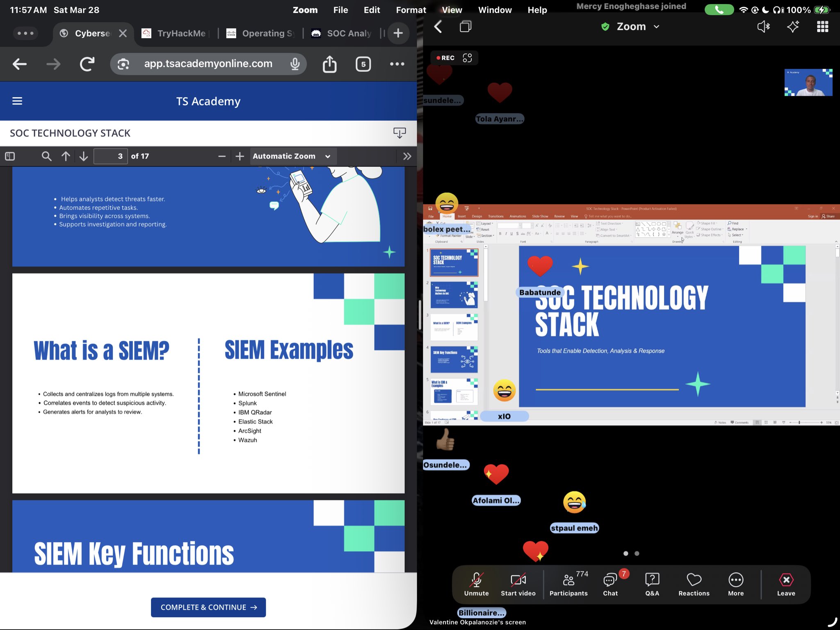Open the TS Academy hamburger menu
This screenshot has height=630, width=840.
click(x=17, y=101)
